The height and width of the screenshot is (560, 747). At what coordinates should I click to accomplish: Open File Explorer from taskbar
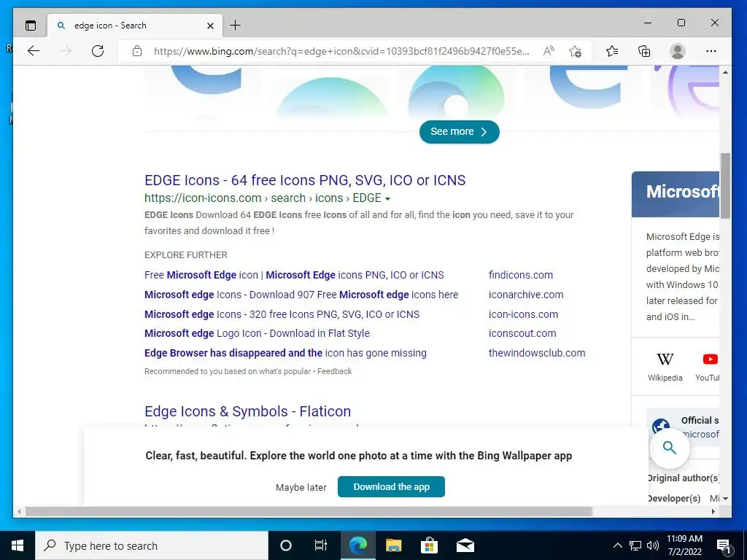click(x=393, y=545)
